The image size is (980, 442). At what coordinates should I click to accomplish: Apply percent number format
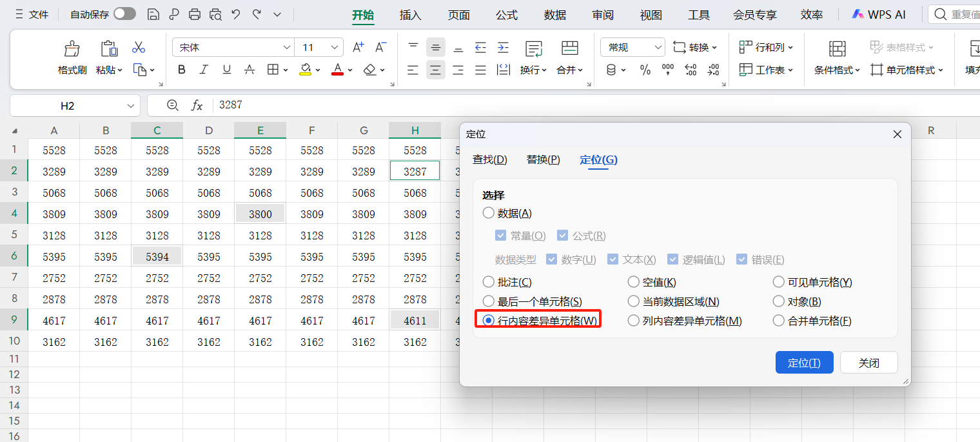[645, 70]
